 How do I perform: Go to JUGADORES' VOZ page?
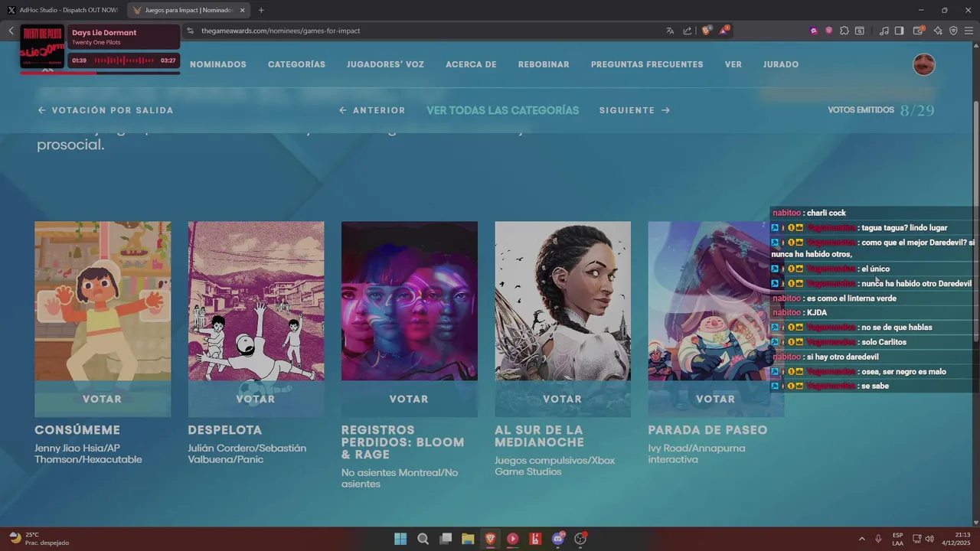[385, 64]
